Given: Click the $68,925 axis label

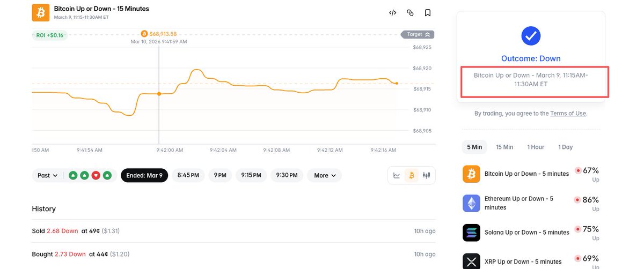Looking at the screenshot, I should click(422, 48).
